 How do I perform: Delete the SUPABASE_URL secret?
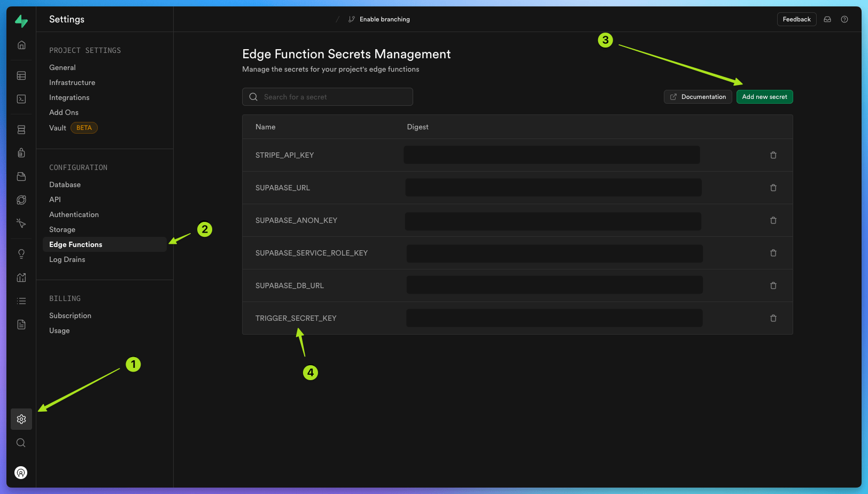(x=773, y=188)
